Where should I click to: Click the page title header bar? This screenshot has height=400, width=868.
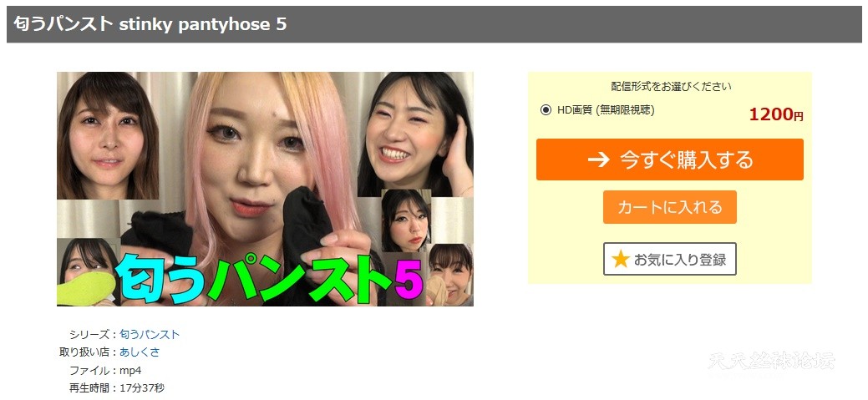[434, 24]
